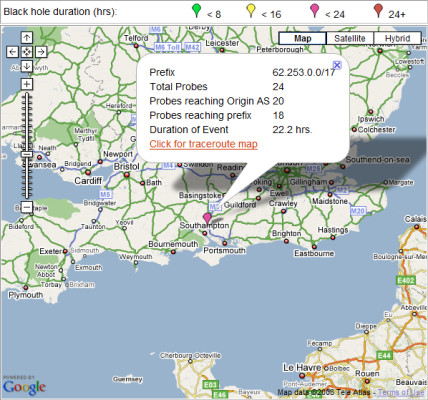Pan the map up with arrow button
The height and width of the screenshot is (400, 428).
[27, 38]
